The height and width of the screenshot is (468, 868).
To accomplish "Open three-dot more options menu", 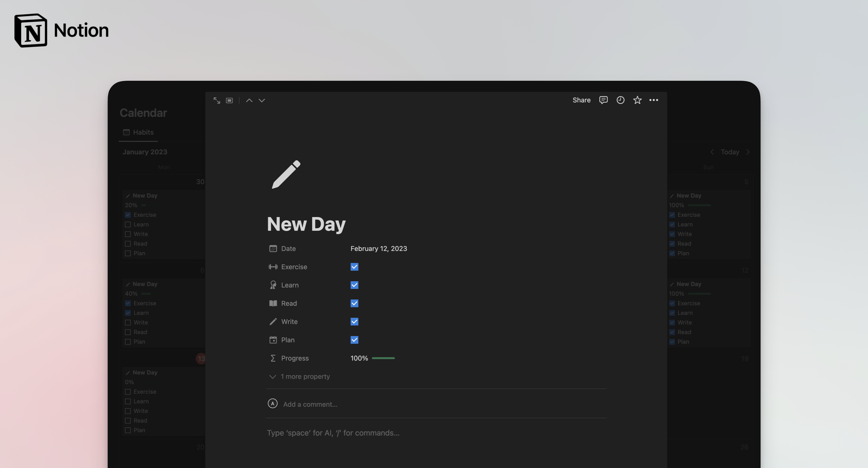I will pos(654,100).
